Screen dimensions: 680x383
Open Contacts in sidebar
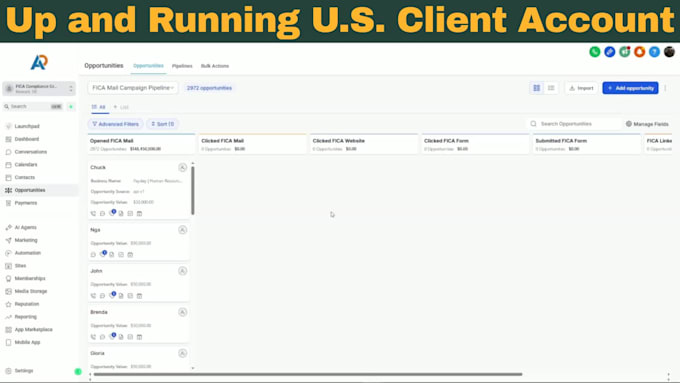[x=24, y=177]
